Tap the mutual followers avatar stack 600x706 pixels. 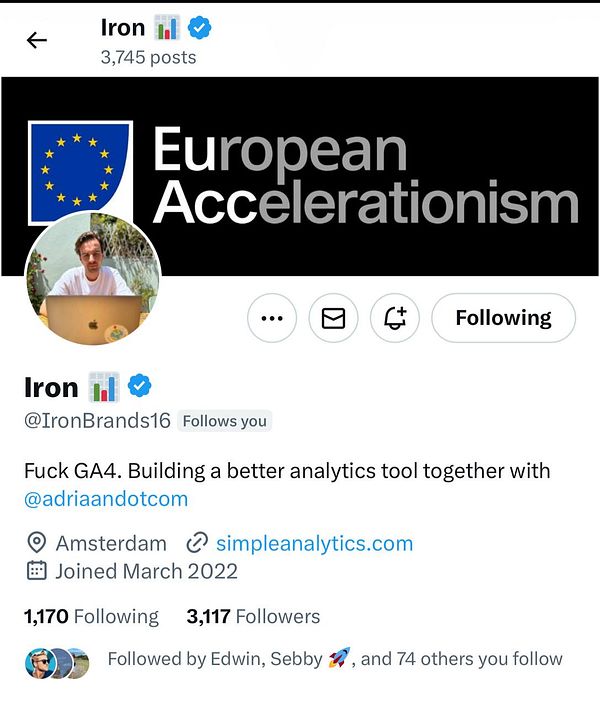click(x=57, y=661)
